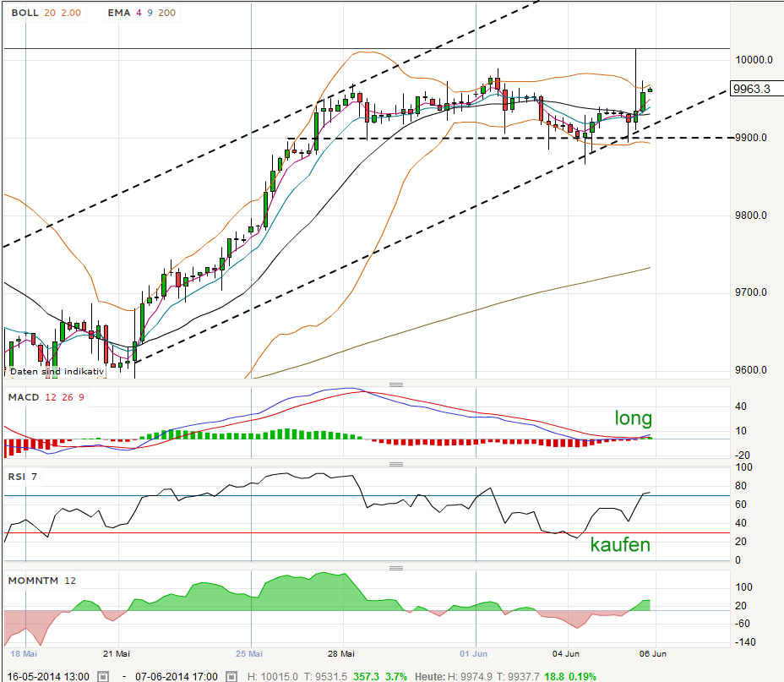Click the MACD indicator label
This screenshot has width=784, height=682.
pyautogui.click(x=24, y=397)
